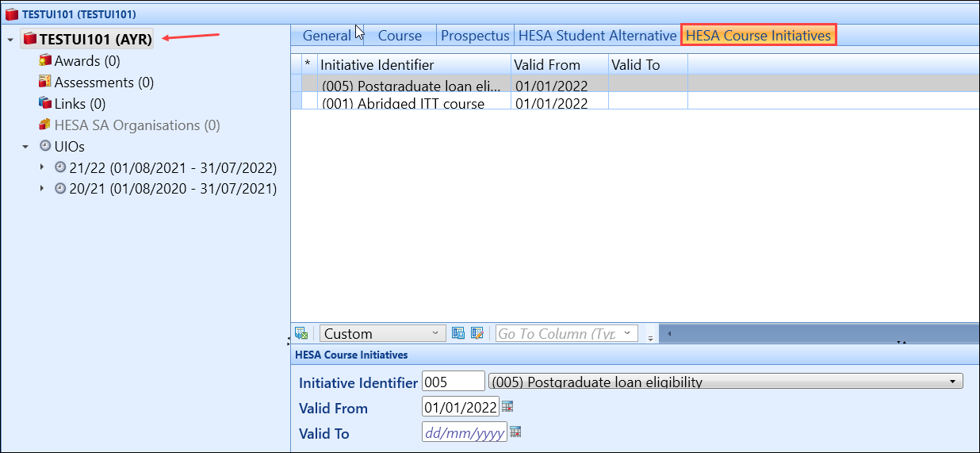Select the Links (0) node
This screenshot has width=980, height=453.
coord(79,104)
